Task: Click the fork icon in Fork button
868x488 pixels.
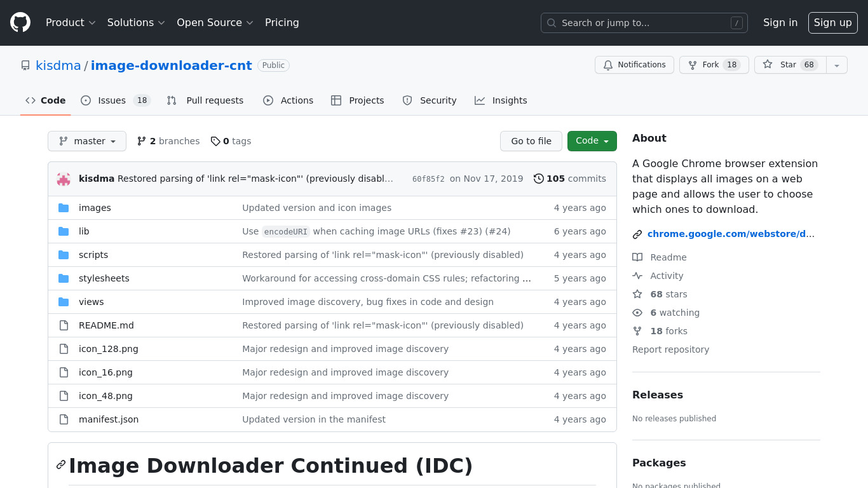Action: point(693,65)
